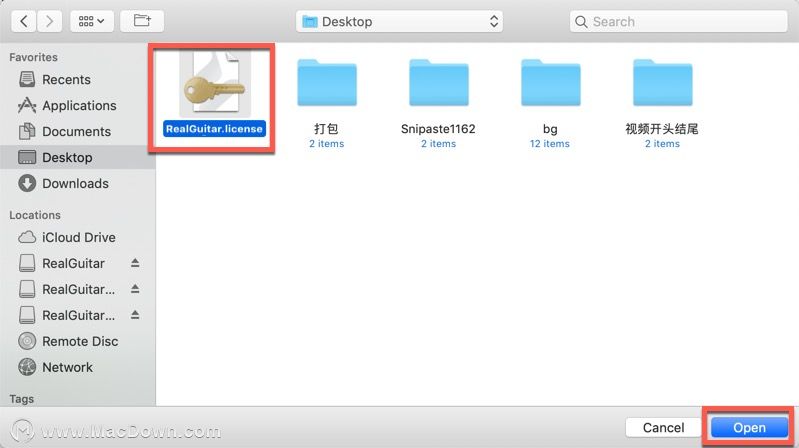
Task: Click the Downloads arrow icon
Action: [27, 183]
